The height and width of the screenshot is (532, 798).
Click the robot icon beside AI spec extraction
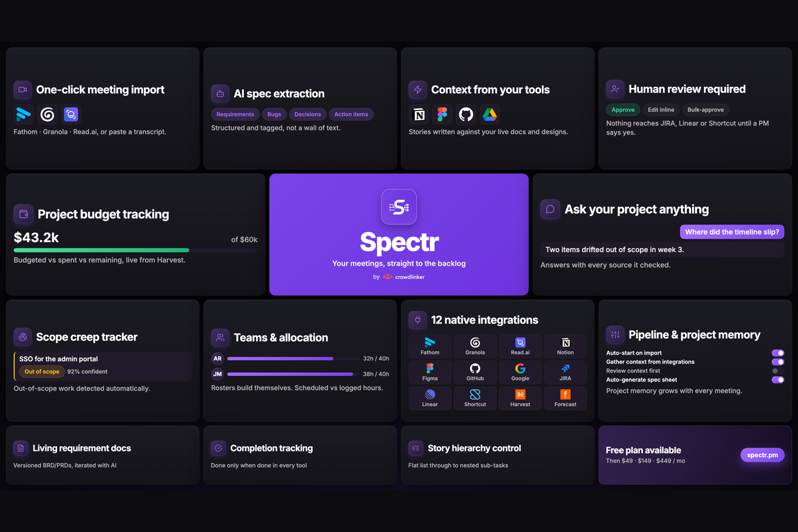(220, 93)
